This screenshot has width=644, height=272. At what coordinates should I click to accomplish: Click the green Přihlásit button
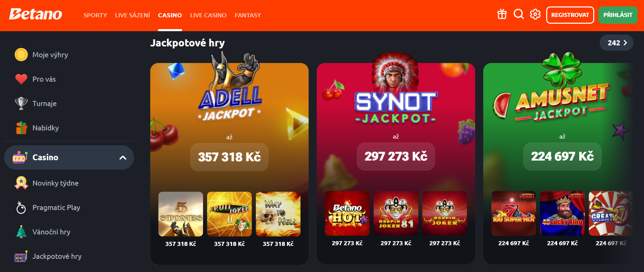point(618,15)
